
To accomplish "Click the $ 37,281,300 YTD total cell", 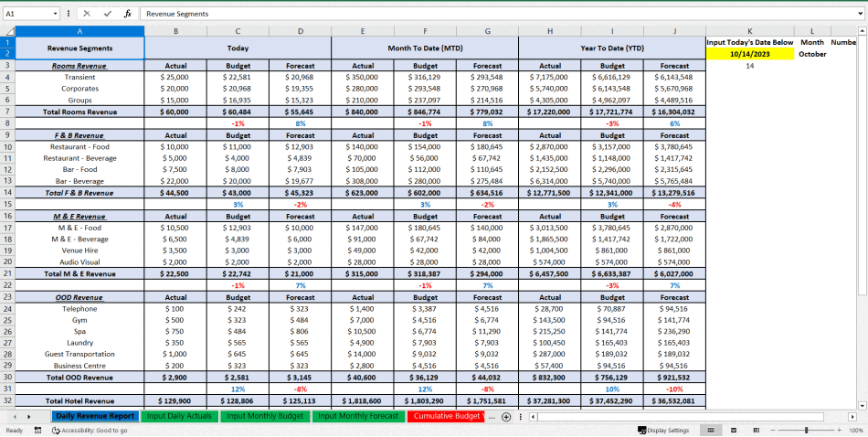I will tap(550, 400).
